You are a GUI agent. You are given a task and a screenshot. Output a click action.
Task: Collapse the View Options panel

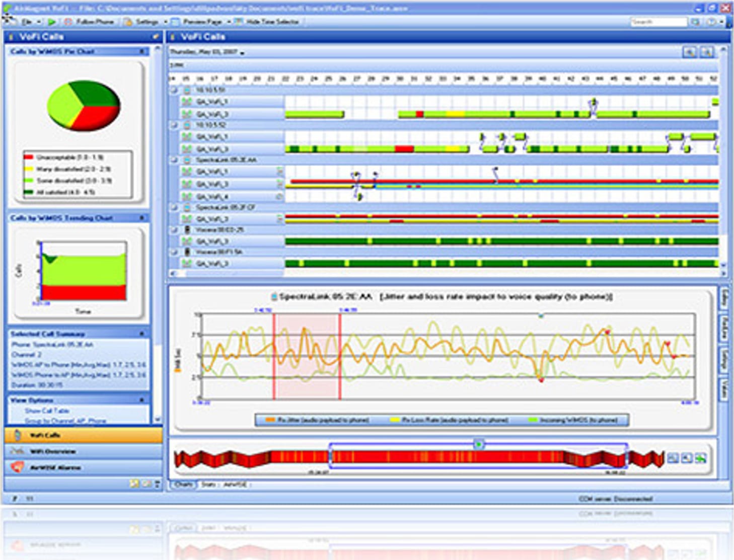(142, 400)
